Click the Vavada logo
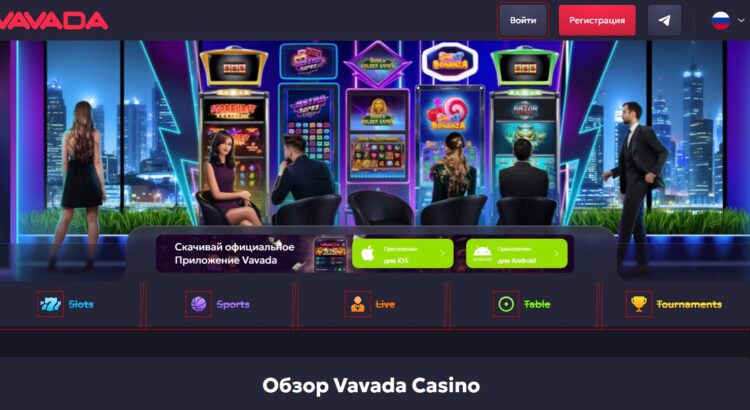The height and width of the screenshot is (410, 750). 54,21
